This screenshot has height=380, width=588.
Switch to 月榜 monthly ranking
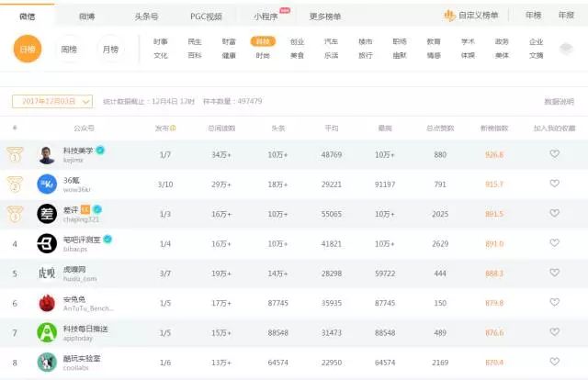click(x=110, y=49)
